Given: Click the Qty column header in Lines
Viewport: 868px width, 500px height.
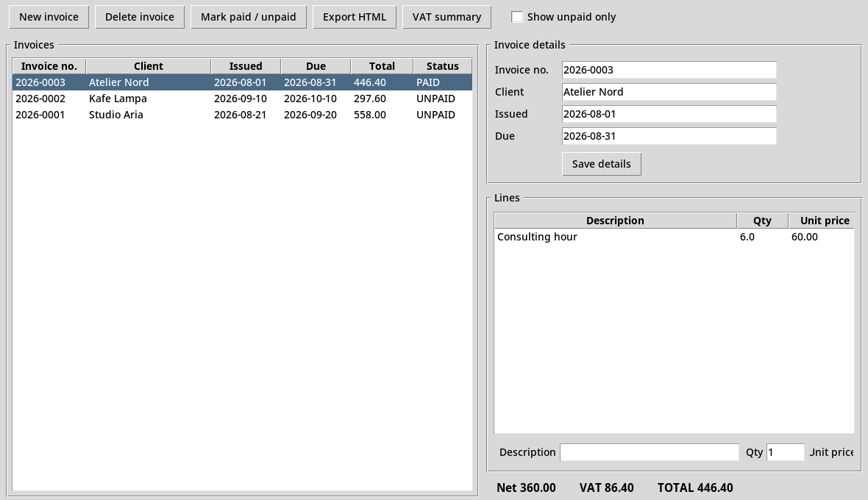Looking at the screenshot, I should (x=762, y=221).
